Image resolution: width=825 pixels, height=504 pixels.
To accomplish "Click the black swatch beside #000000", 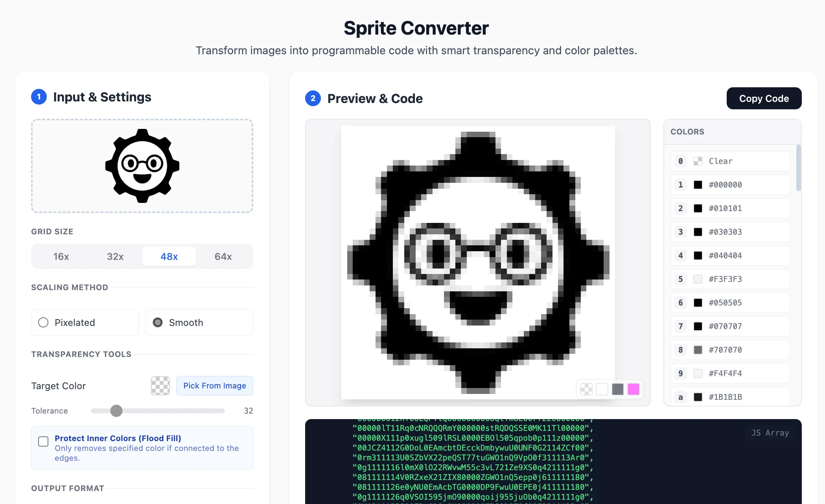I will coord(698,184).
